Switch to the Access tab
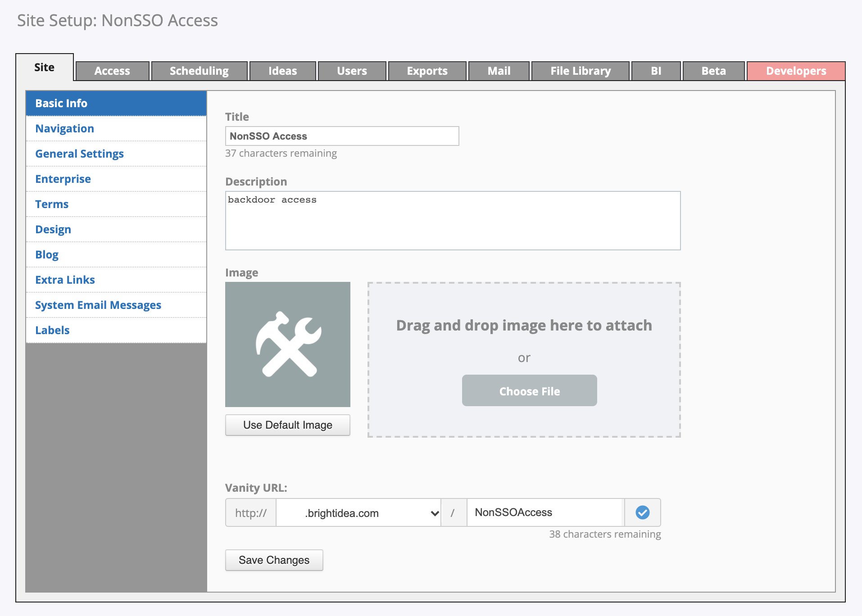 (112, 71)
